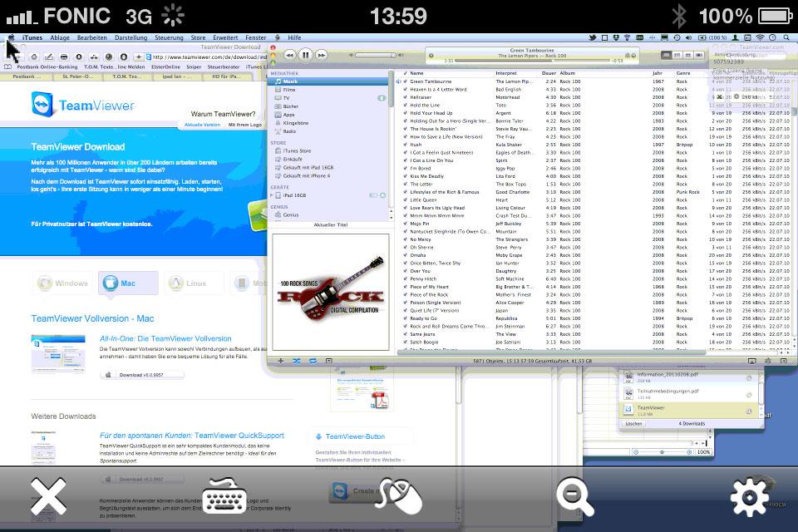Skip to next track in iTunes

click(321, 55)
